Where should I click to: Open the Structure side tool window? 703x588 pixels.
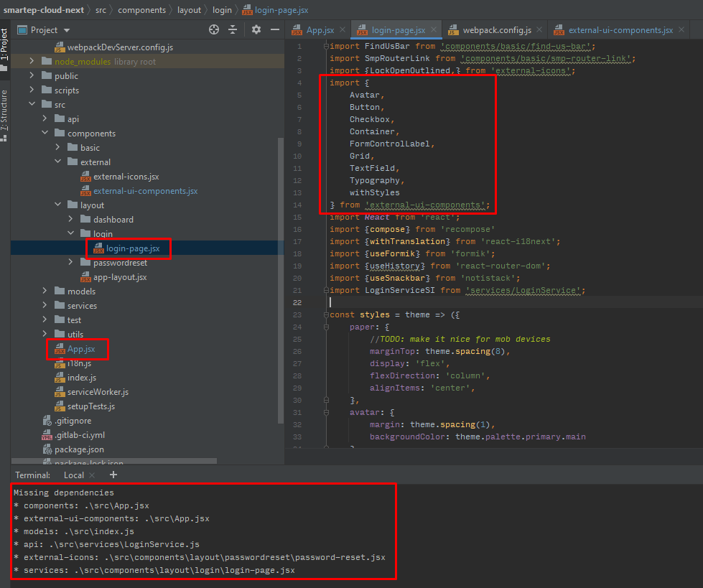click(4, 115)
